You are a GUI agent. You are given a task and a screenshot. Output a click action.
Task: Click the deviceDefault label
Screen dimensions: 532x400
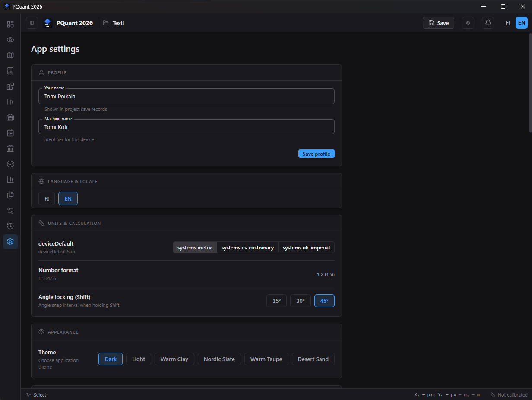tap(56, 243)
